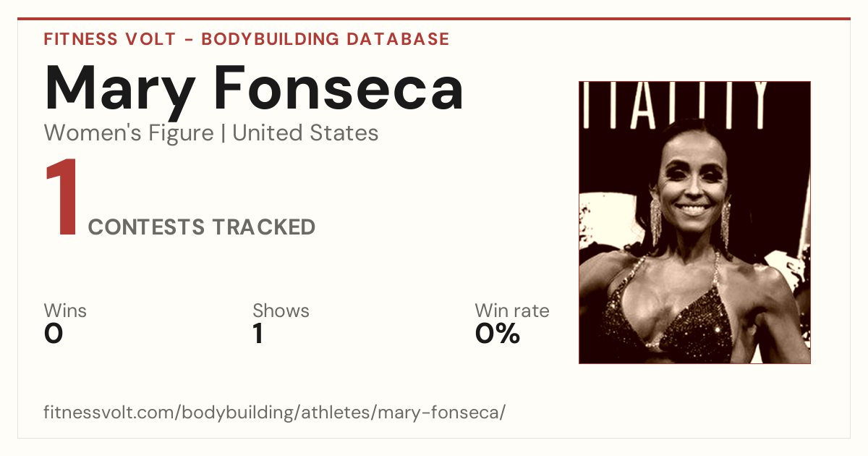Click the 0% win rate value
This screenshot has width=868, height=456.
pos(498,334)
